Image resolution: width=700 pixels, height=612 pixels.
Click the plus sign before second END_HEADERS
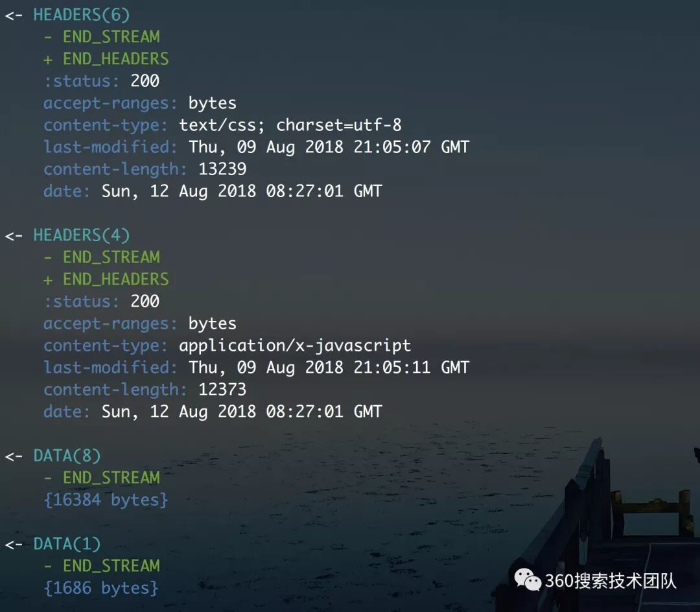(48, 280)
